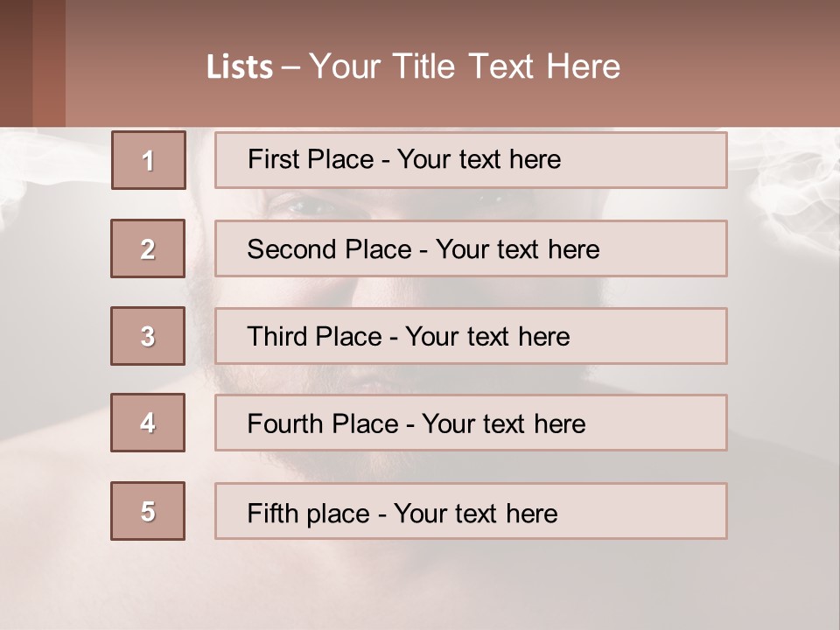Click the word 'Lists' in title
Viewport: 840px width, 630px height.
click(240, 67)
